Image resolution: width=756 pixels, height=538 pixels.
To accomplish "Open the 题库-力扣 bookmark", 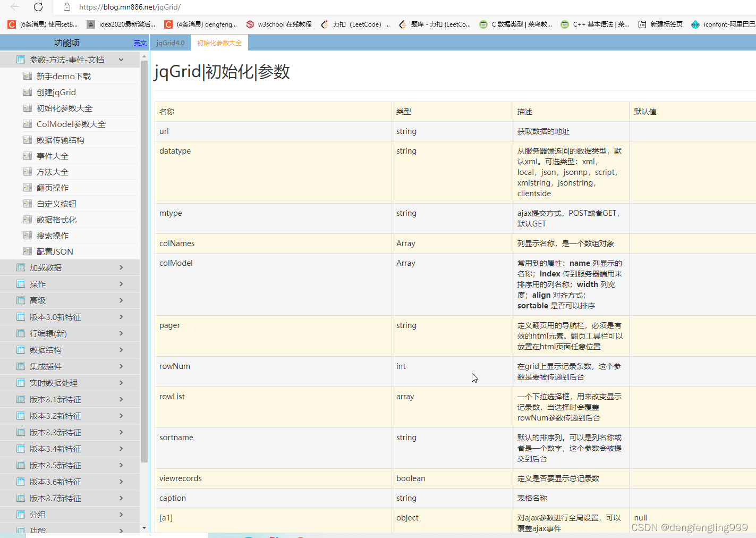I will pos(435,23).
